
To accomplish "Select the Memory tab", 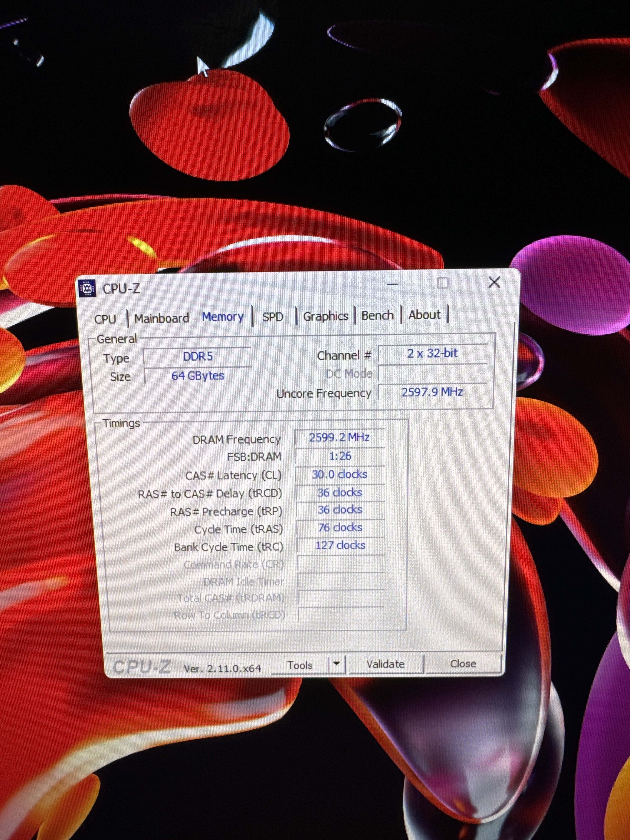I will pos(222,317).
